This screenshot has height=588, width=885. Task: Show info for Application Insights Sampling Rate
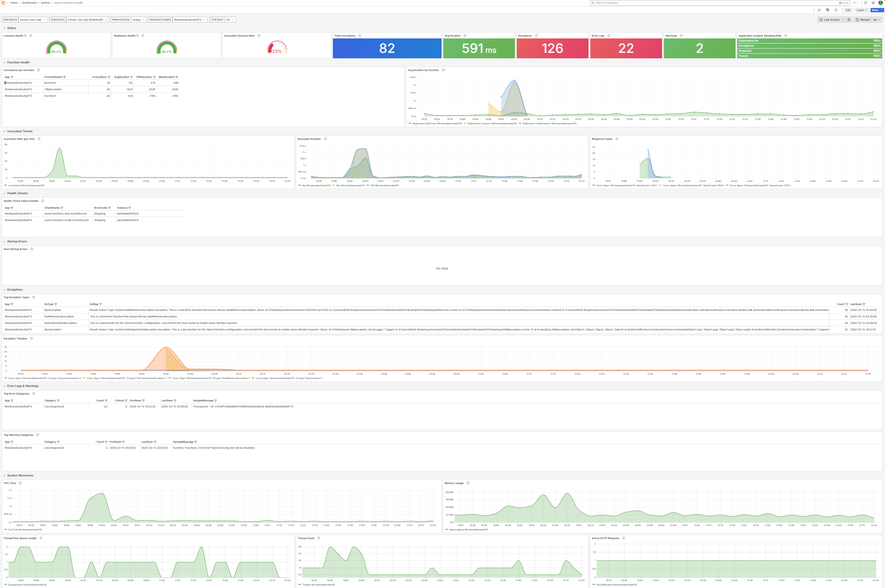[x=786, y=36]
